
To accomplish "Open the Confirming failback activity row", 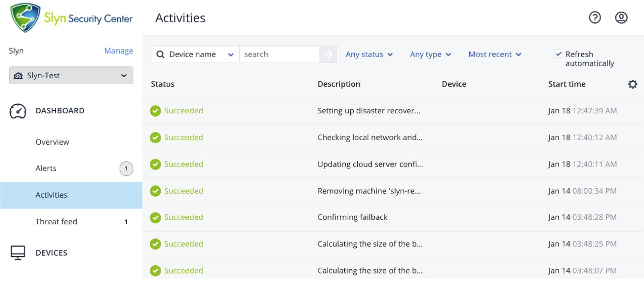I will 352,217.
